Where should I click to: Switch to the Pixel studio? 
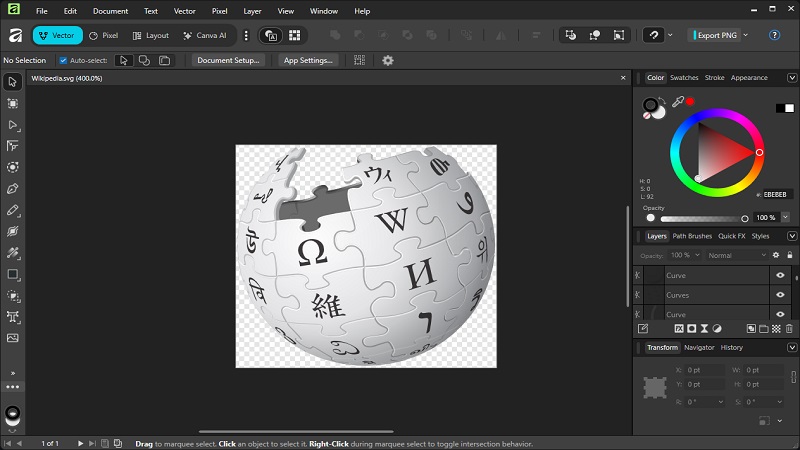click(103, 35)
